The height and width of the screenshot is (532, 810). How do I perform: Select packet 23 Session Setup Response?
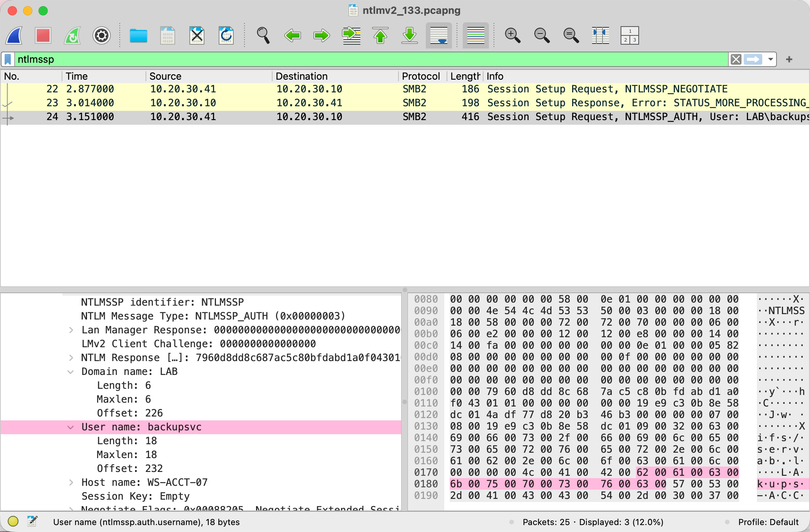[x=405, y=103]
